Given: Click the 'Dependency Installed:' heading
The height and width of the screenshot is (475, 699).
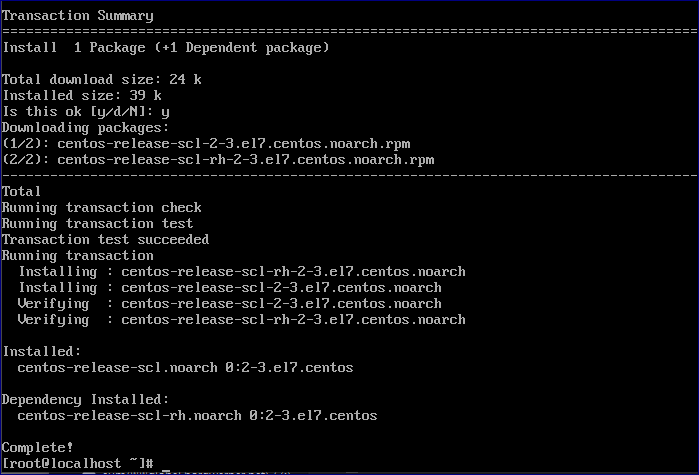Looking at the screenshot, I should point(86,400).
